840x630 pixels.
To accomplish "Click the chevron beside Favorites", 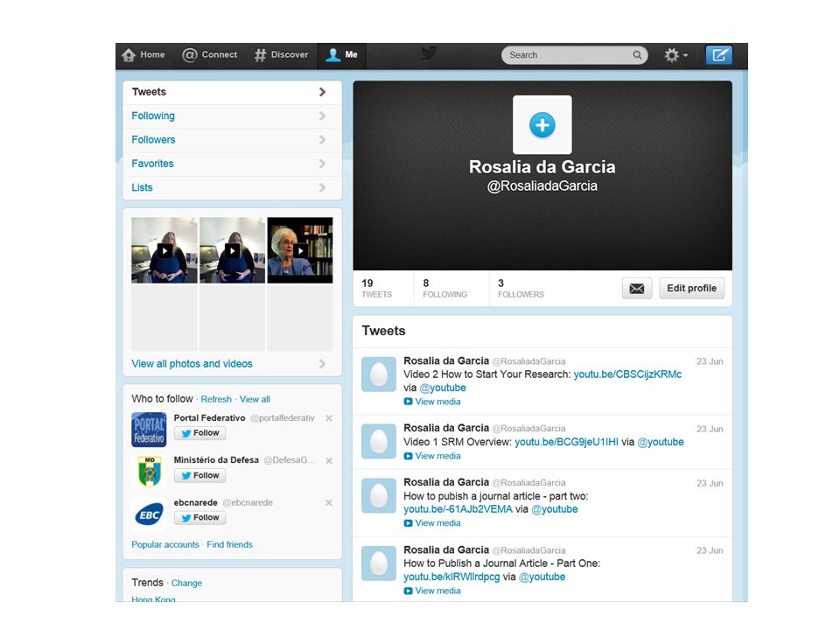I will click(322, 164).
